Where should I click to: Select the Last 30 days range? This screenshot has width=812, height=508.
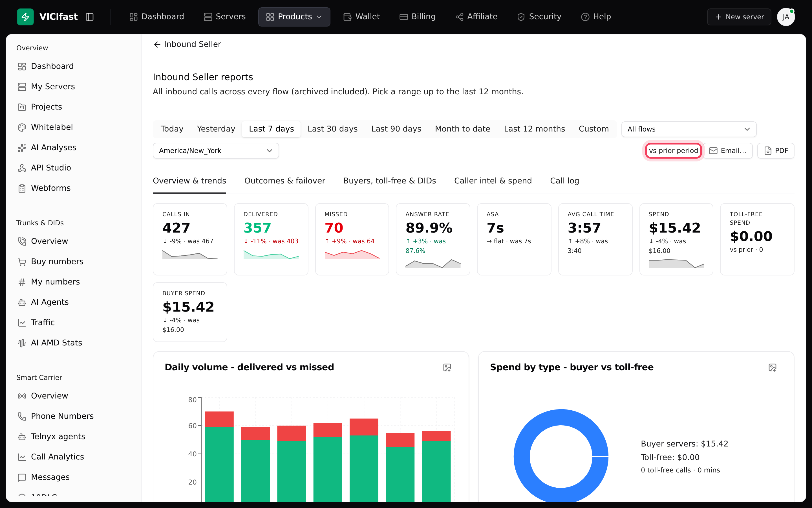[332, 129]
